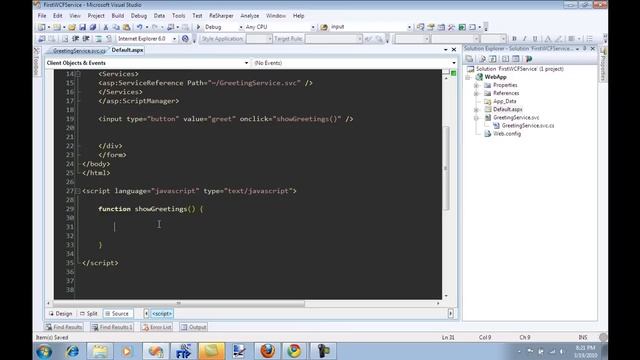Toggle Solution Explorer auto-hide pin

[x=584, y=49]
